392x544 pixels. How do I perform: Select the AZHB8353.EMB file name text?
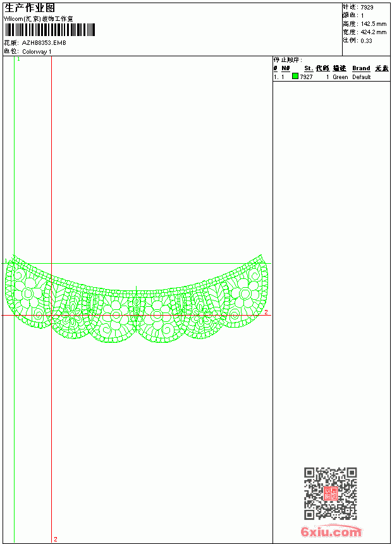pos(44,42)
